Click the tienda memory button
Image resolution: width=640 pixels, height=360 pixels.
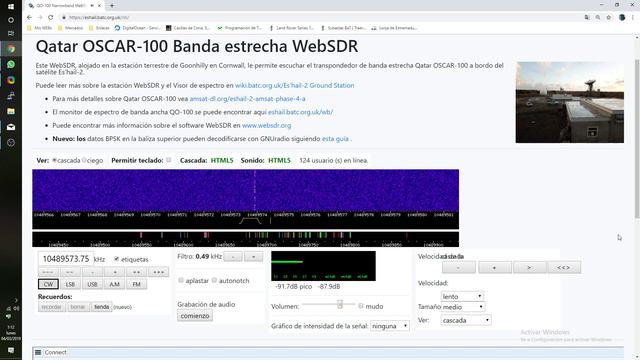tap(102, 307)
